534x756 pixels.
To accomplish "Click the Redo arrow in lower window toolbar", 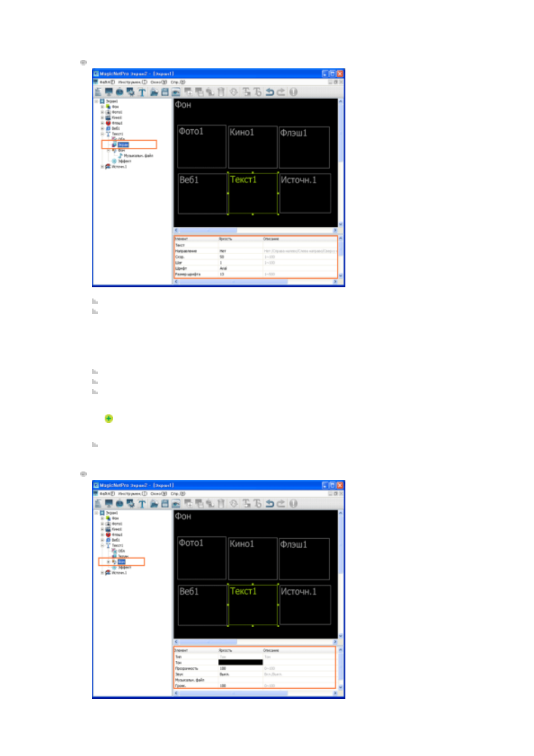I will pyautogui.click(x=280, y=503).
